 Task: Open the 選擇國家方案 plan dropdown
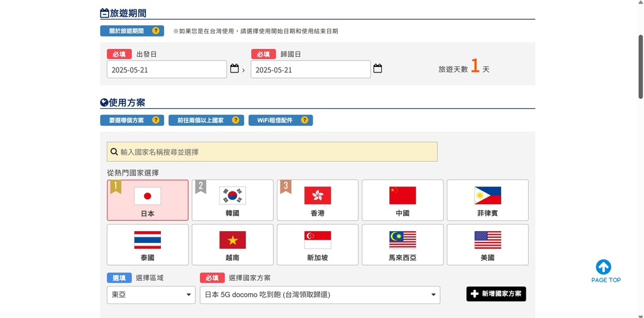coord(320,295)
